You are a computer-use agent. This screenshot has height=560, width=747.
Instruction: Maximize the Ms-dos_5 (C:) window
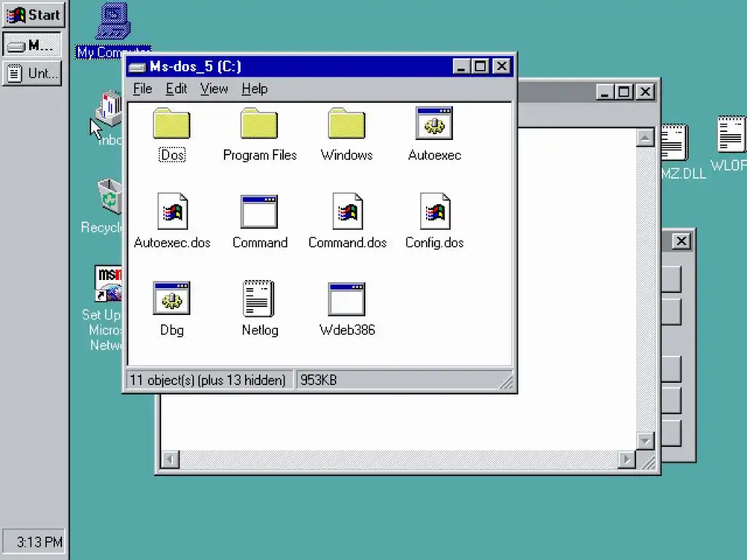coord(480,66)
